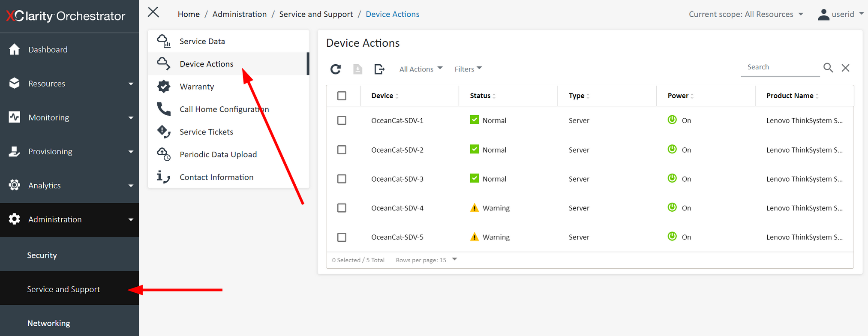Click the warning triangle icon for OceanCat-SDV-4
This screenshot has height=336, width=868.
(475, 208)
